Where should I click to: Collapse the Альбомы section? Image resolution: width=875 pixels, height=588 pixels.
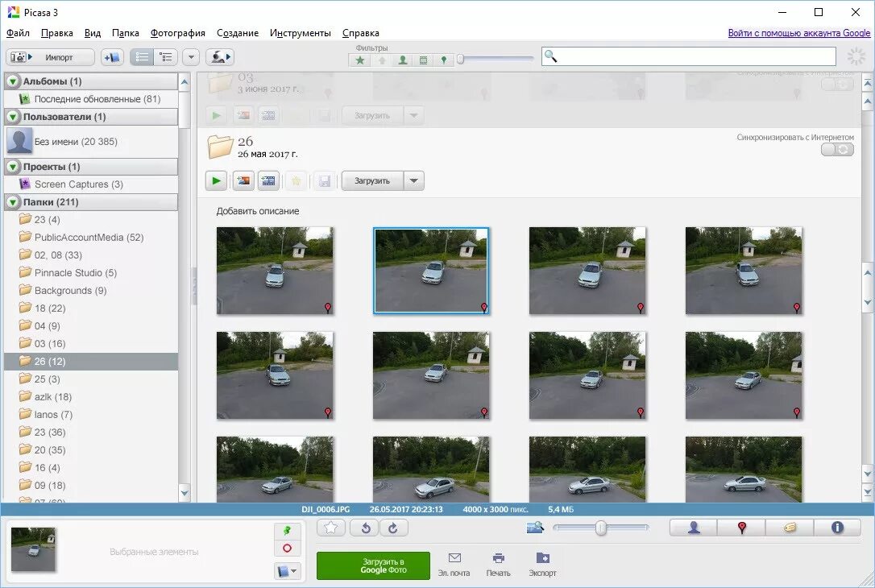point(14,81)
